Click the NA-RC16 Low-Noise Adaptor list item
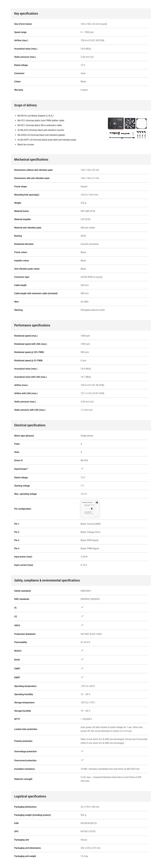The image size is (162, 868). (35, 116)
